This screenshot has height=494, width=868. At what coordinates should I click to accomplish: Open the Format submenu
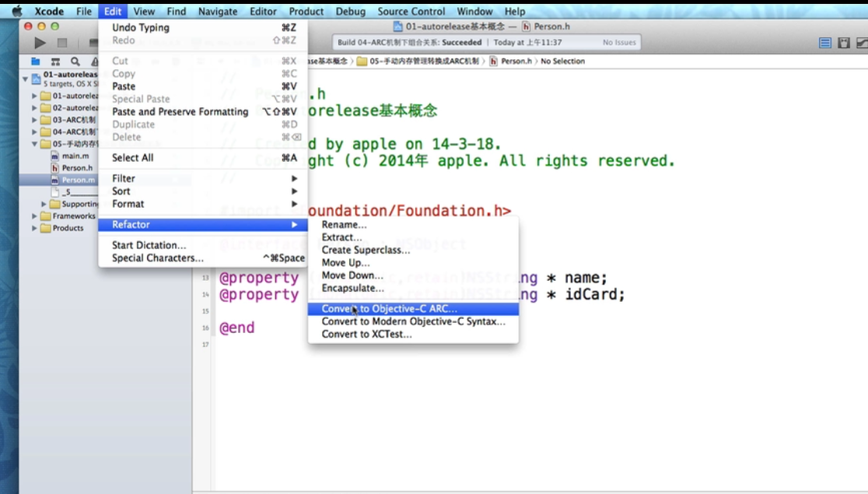(202, 204)
